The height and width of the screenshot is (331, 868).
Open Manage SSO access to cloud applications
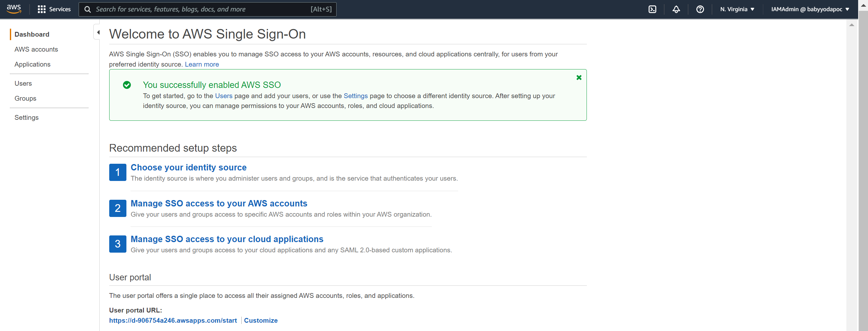coord(227,239)
